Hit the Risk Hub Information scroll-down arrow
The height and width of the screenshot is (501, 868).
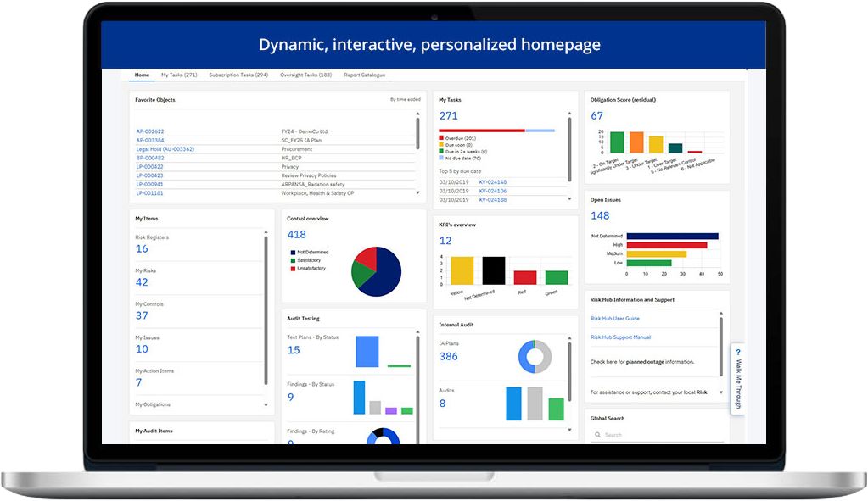pos(721,392)
